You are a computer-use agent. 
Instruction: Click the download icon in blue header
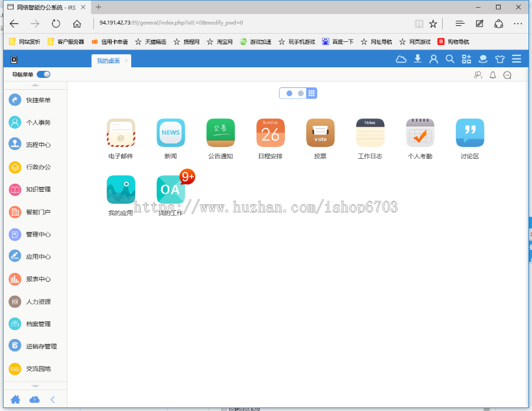click(418, 59)
